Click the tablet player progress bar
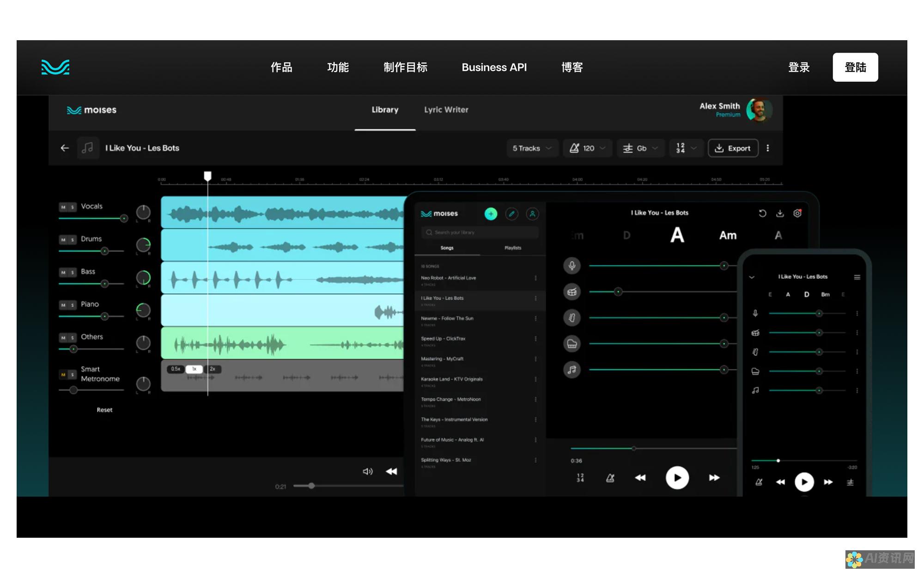Viewport: 924px width, 578px height. 653,448
